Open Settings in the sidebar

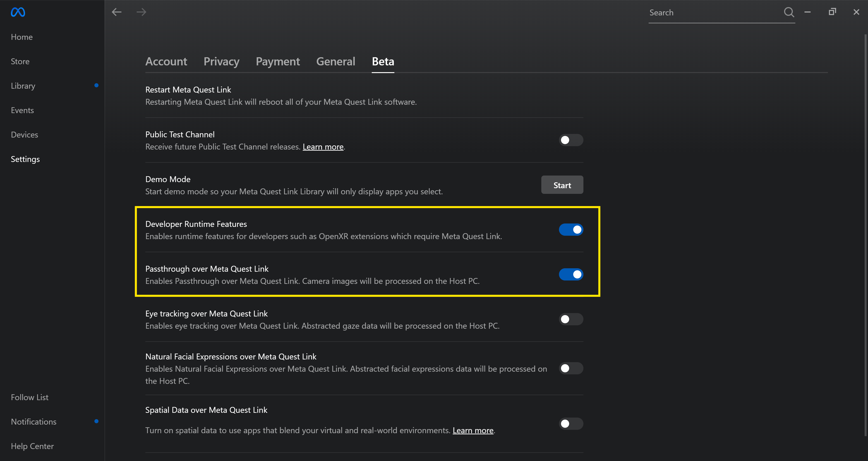(x=25, y=159)
